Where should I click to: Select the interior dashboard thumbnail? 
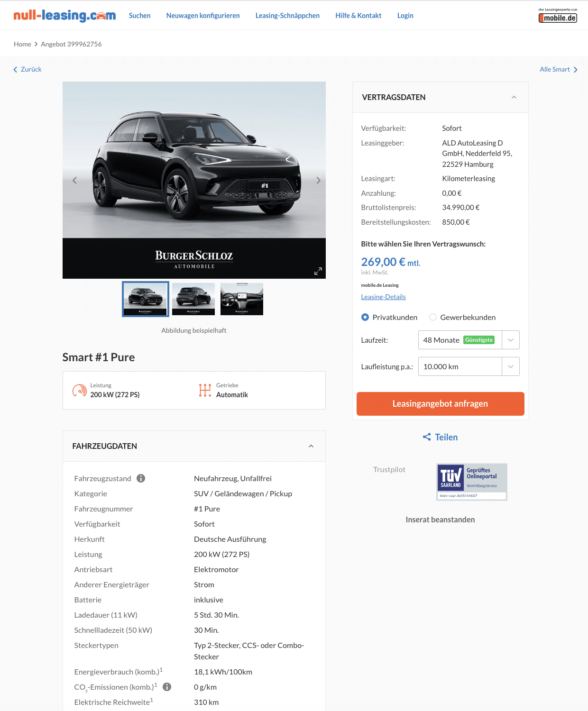coord(242,299)
